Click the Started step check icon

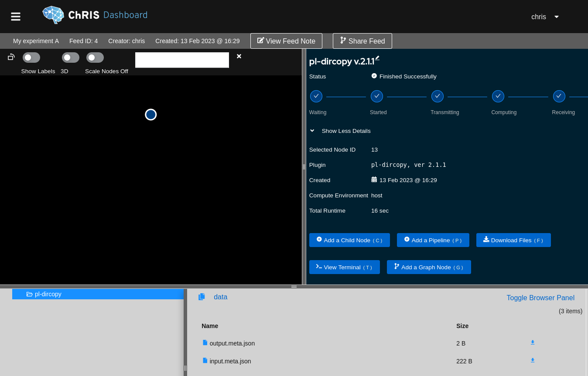377,96
